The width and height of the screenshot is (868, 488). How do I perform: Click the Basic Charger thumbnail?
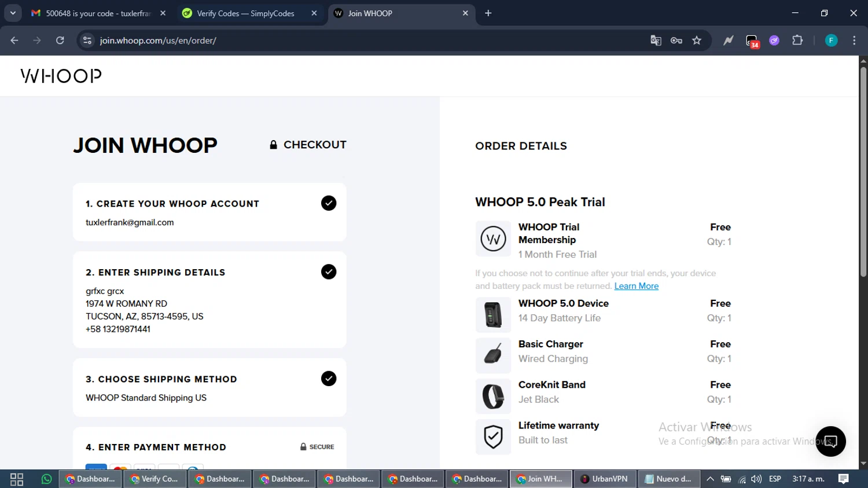pyautogui.click(x=493, y=355)
